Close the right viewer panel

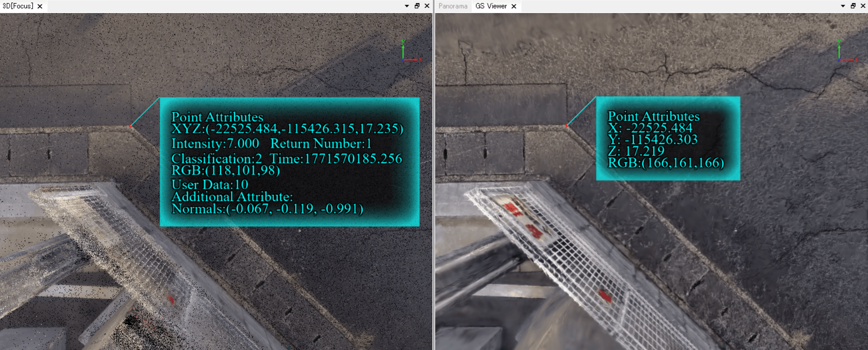click(863, 6)
